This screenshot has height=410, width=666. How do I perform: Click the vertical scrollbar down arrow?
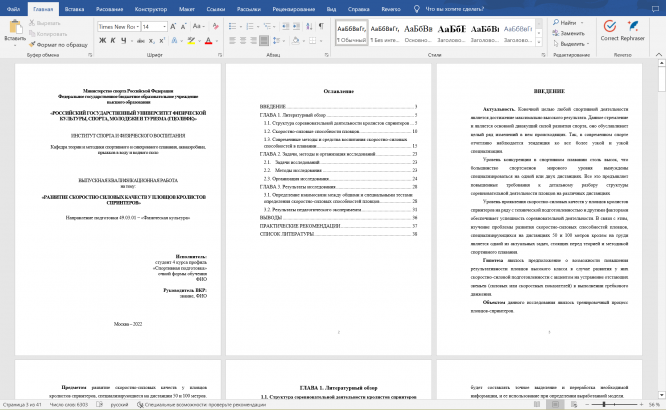661,395
